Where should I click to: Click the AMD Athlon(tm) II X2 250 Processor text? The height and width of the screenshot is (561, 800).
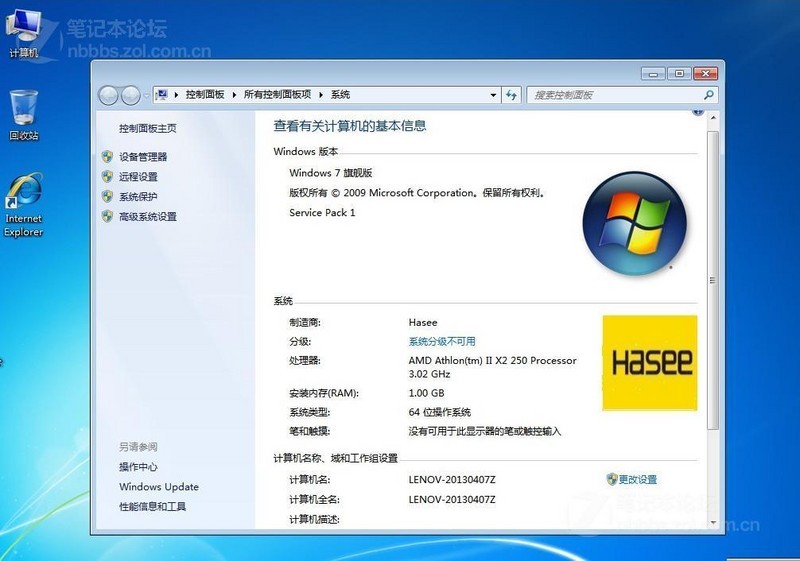coord(492,361)
